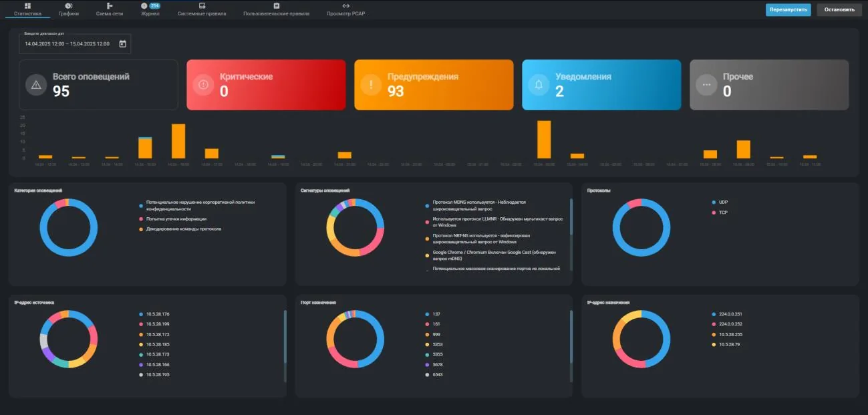This screenshot has height=415, width=868.
Task: Click the date range input field
Action: coord(75,44)
